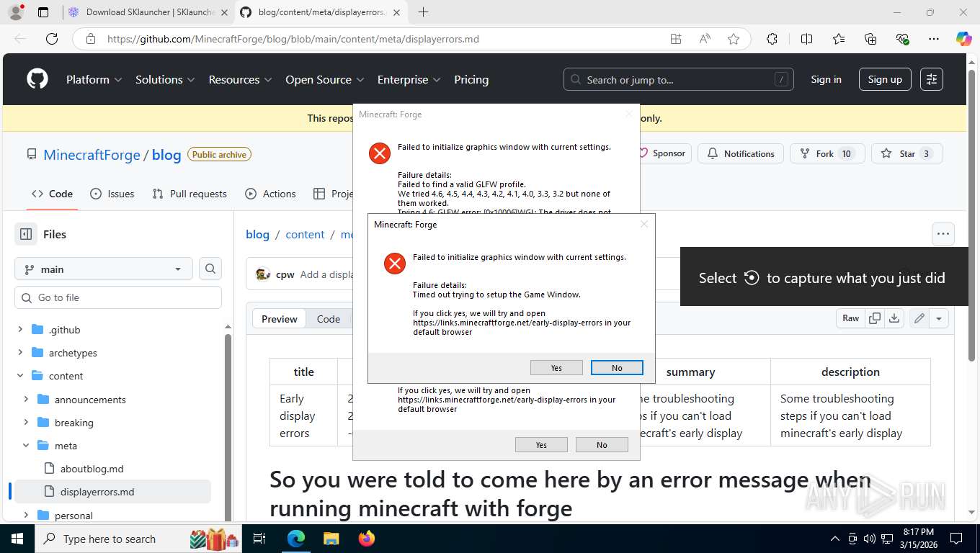Click No in back Forge dialog
This screenshot has height=553, width=980.
tap(602, 444)
